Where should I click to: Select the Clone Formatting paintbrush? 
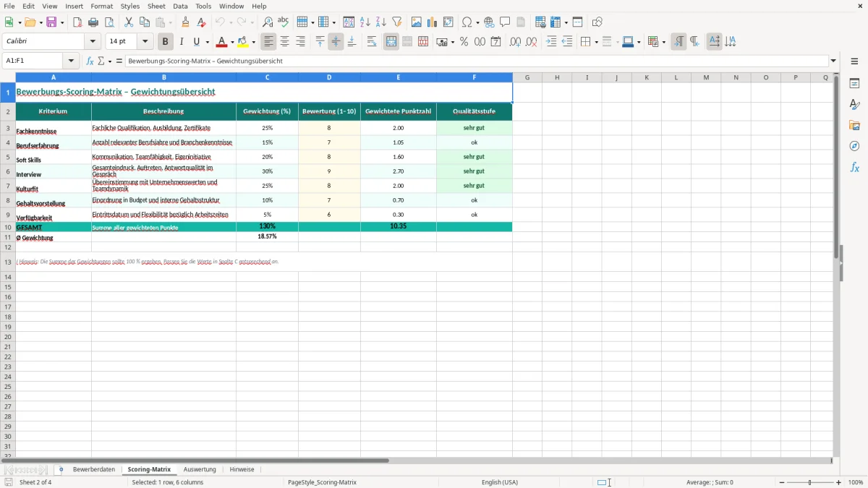tap(186, 22)
